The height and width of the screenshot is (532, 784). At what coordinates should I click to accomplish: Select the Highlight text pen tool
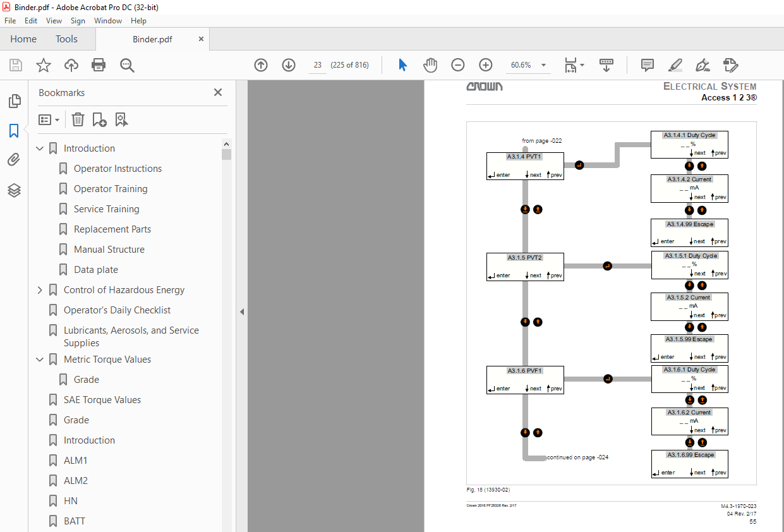pyautogui.click(x=675, y=65)
